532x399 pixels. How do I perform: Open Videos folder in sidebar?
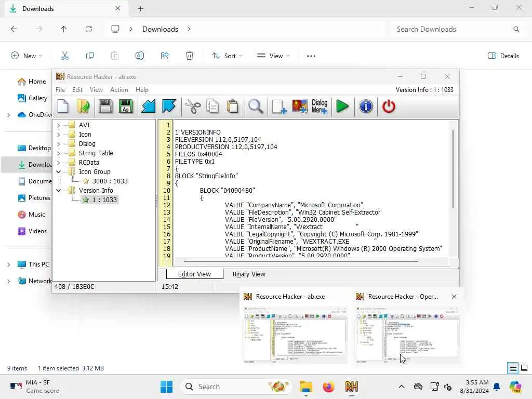(x=32, y=231)
